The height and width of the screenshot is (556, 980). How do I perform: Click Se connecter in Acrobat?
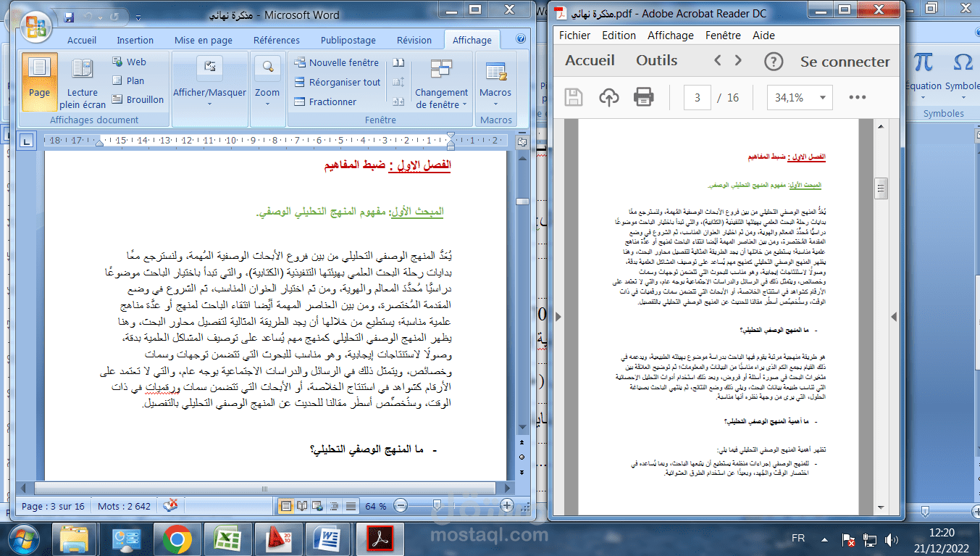tap(845, 62)
